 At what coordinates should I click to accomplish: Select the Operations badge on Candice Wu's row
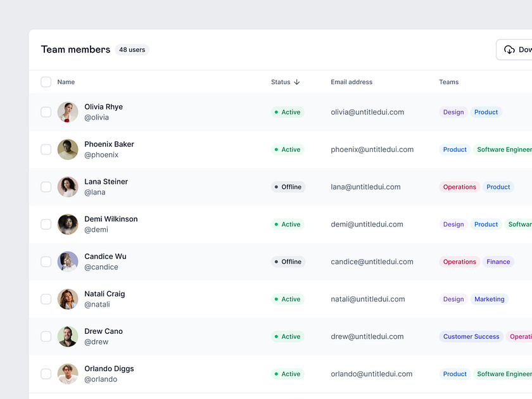pyautogui.click(x=459, y=261)
